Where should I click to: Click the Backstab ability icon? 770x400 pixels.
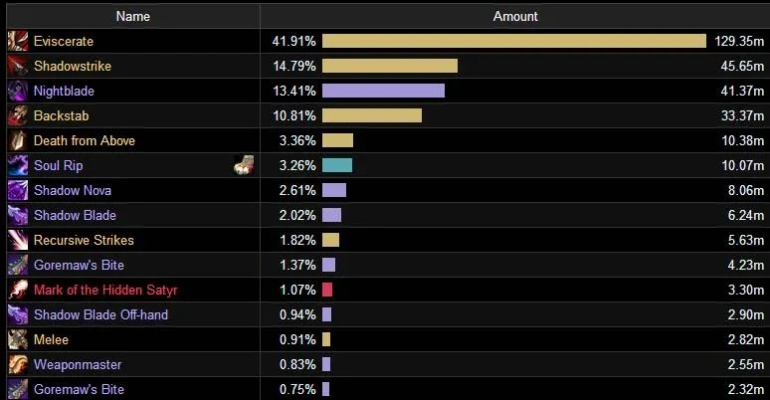tap(17, 116)
